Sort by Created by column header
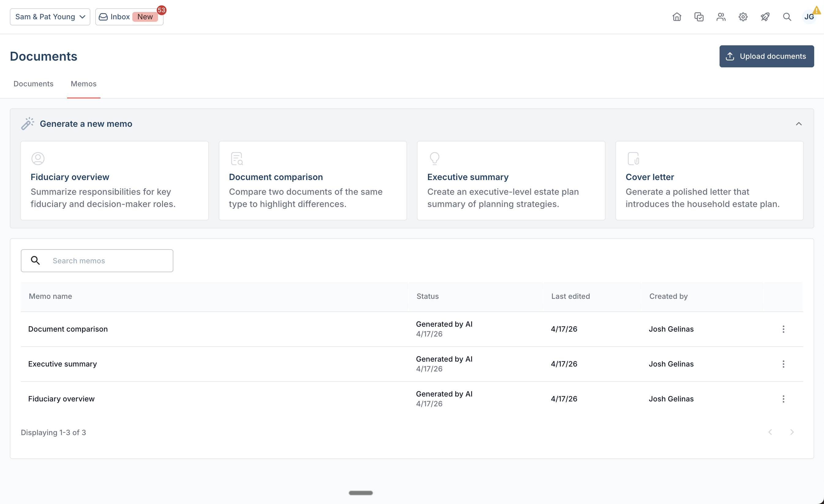The height and width of the screenshot is (504, 824). point(668,296)
